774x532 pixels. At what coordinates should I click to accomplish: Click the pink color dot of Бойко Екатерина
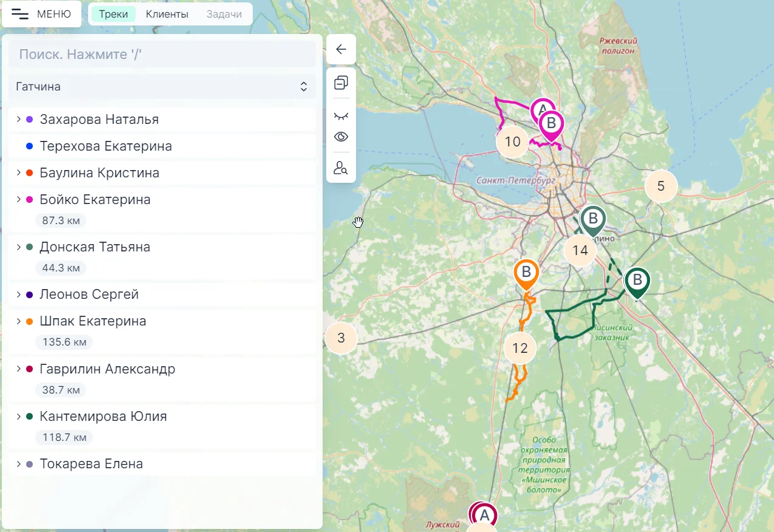point(29,200)
